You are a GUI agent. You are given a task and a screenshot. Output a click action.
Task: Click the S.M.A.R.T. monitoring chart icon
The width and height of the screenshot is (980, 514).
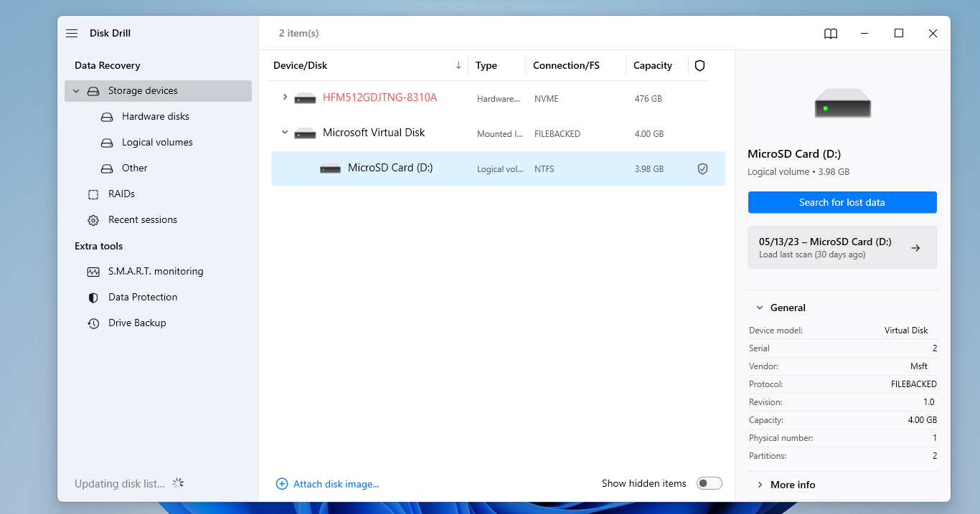93,272
